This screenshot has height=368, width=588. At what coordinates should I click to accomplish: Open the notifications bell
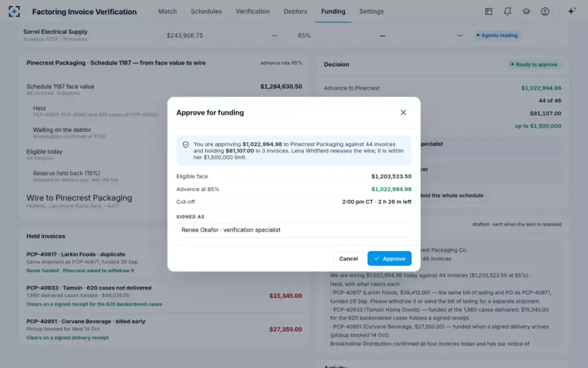click(x=507, y=11)
